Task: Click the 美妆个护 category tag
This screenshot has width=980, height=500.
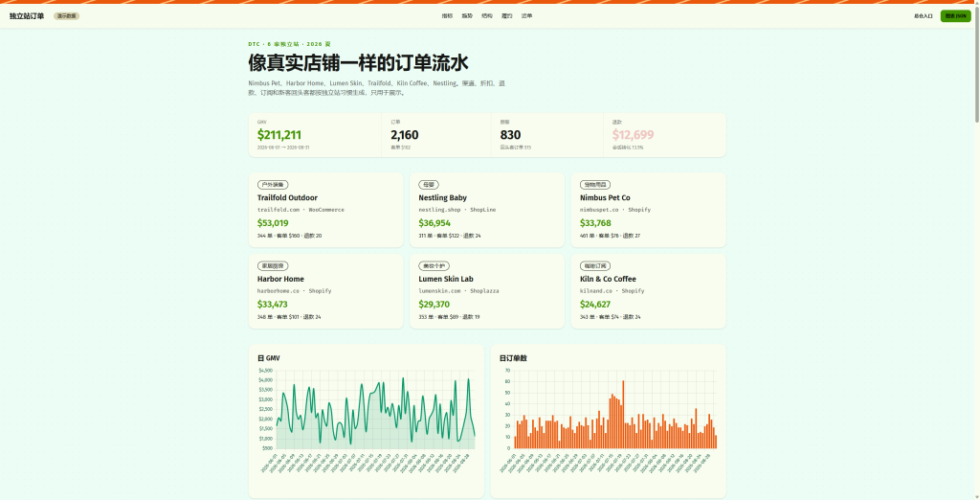Action: click(434, 266)
